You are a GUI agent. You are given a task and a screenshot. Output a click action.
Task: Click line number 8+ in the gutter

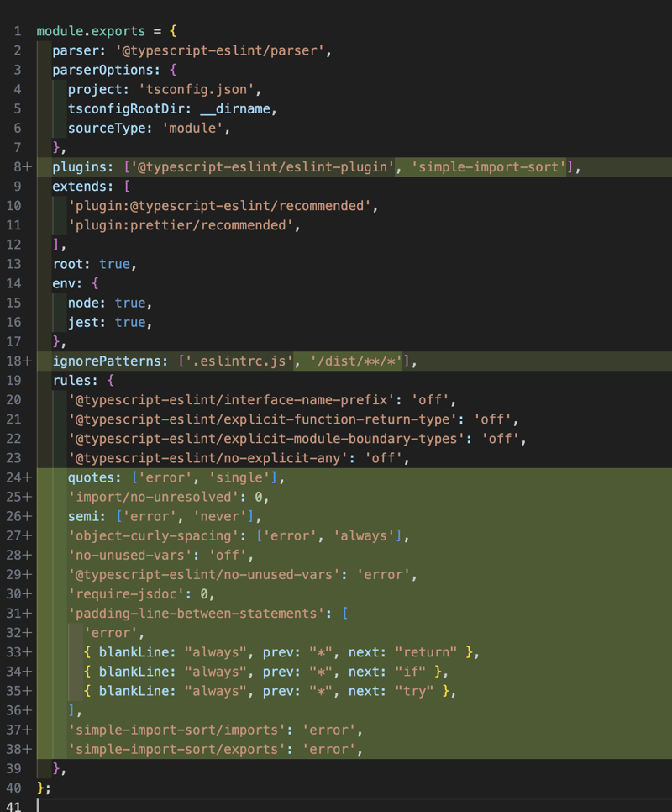pos(22,167)
